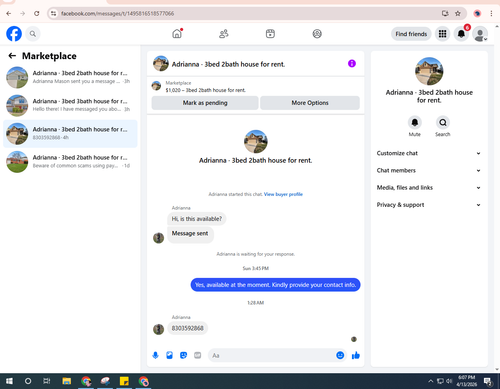Click the Aa message input field
The height and width of the screenshot is (389, 500).
pos(272,355)
